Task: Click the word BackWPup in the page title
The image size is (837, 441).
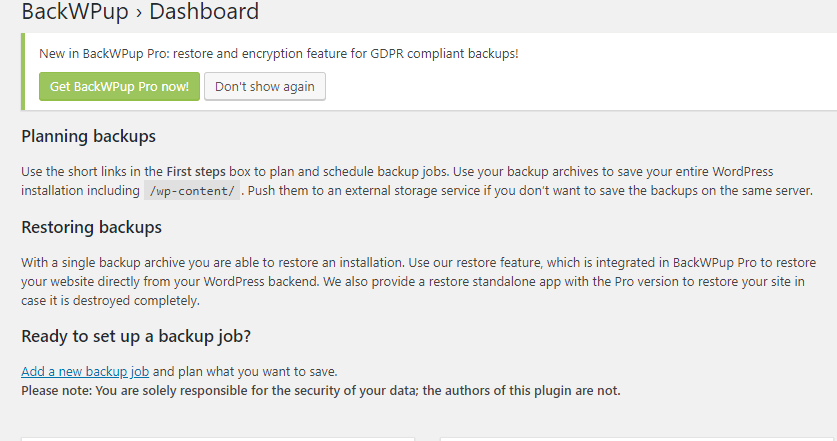Action: click(75, 12)
